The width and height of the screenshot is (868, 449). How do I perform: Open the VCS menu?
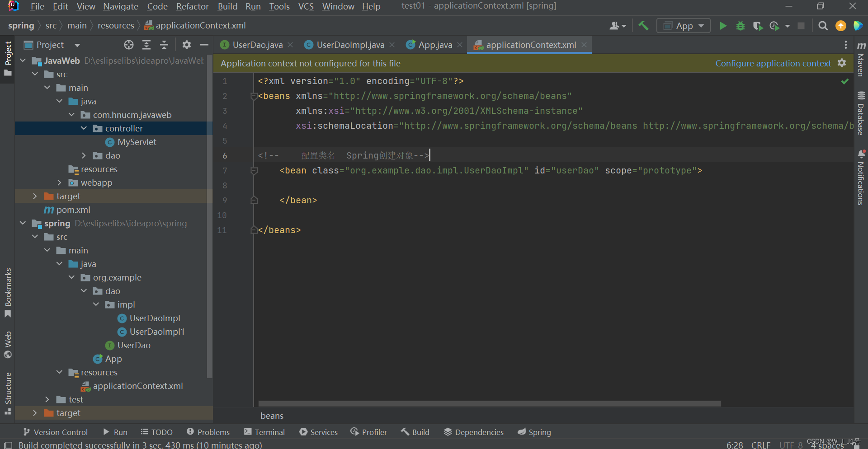click(x=306, y=6)
